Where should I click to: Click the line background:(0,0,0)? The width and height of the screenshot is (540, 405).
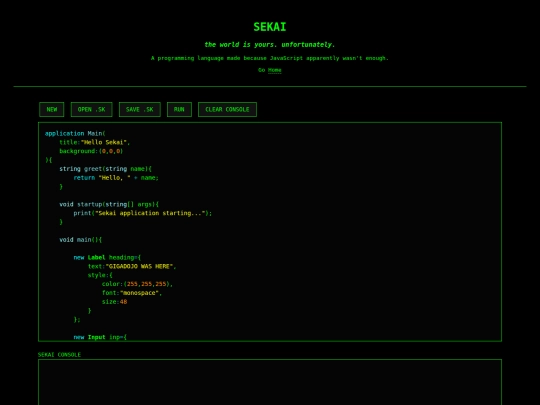coord(91,151)
